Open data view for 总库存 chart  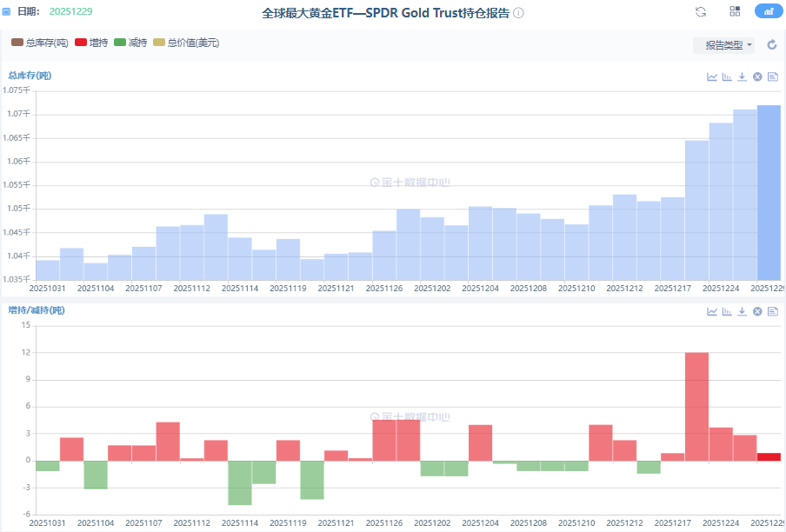[x=772, y=76]
